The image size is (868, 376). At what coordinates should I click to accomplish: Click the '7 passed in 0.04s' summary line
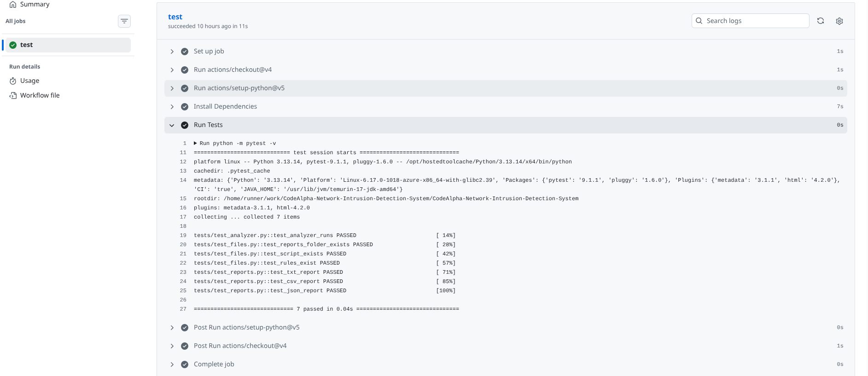click(326, 309)
